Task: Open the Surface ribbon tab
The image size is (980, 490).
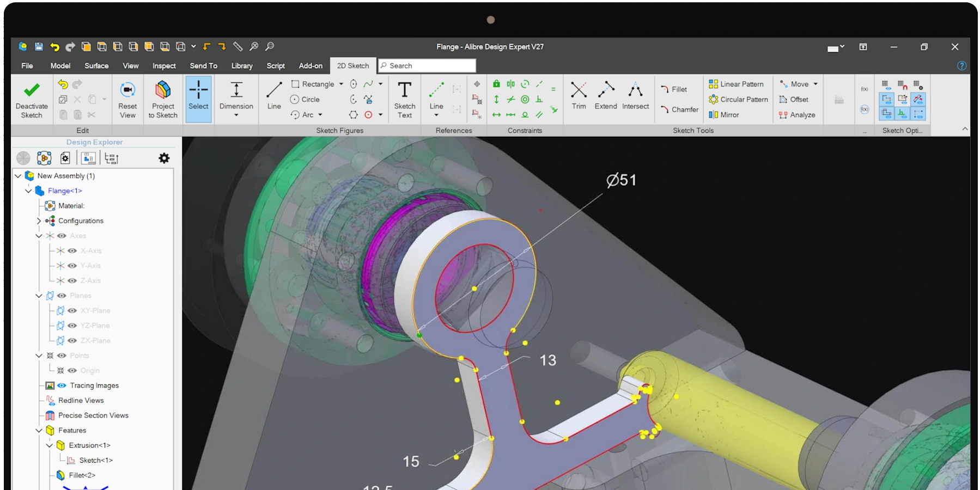Action: [x=96, y=66]
